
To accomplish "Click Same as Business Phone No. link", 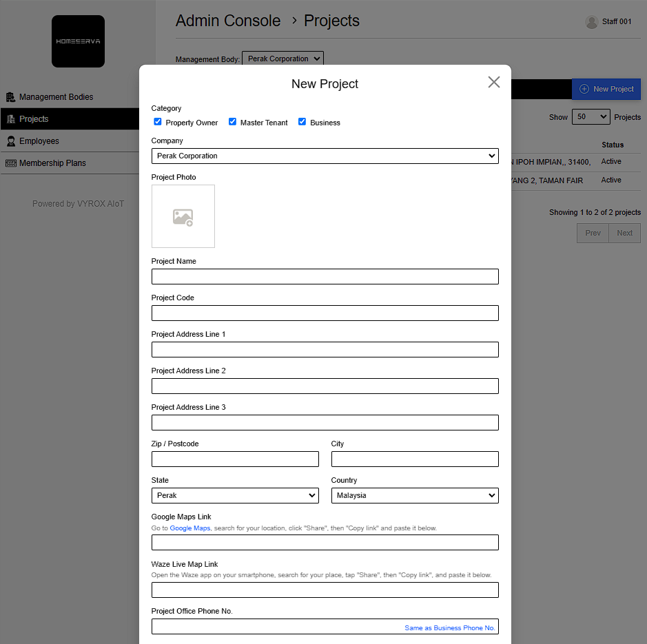I will pos(449,628).
